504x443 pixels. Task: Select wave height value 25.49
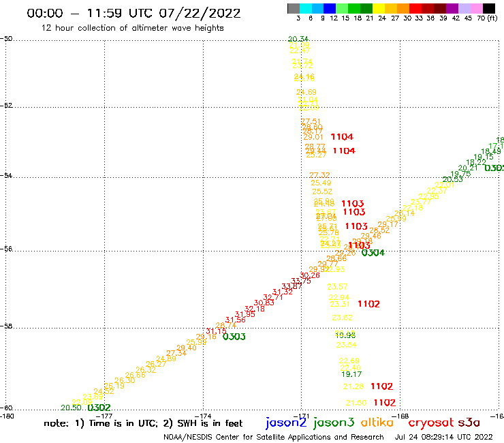[321, 183]
